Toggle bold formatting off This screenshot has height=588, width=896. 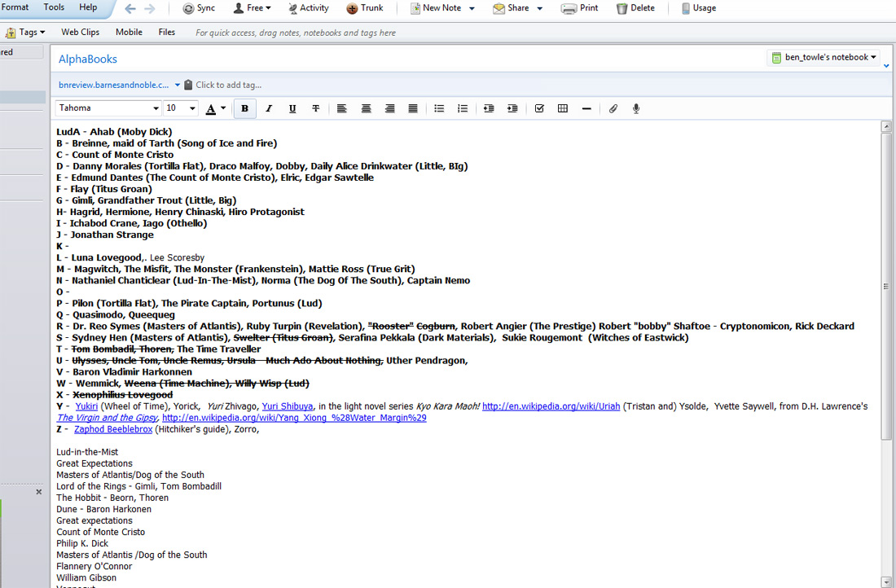244,108
